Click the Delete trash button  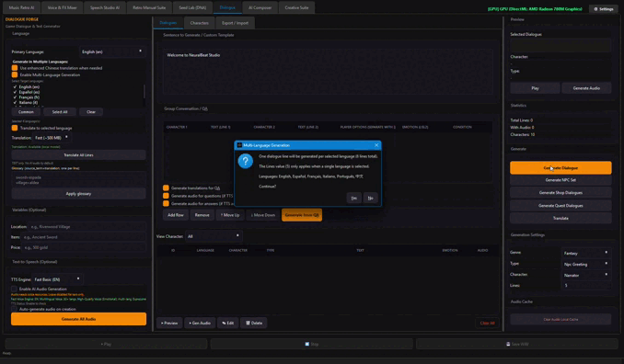254,323
